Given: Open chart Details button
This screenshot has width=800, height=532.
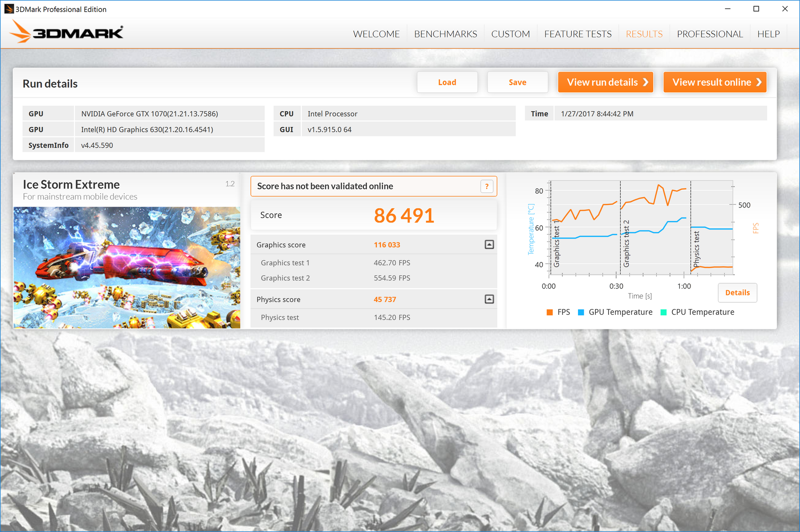Looking at the screenshot, I should 738,293.
